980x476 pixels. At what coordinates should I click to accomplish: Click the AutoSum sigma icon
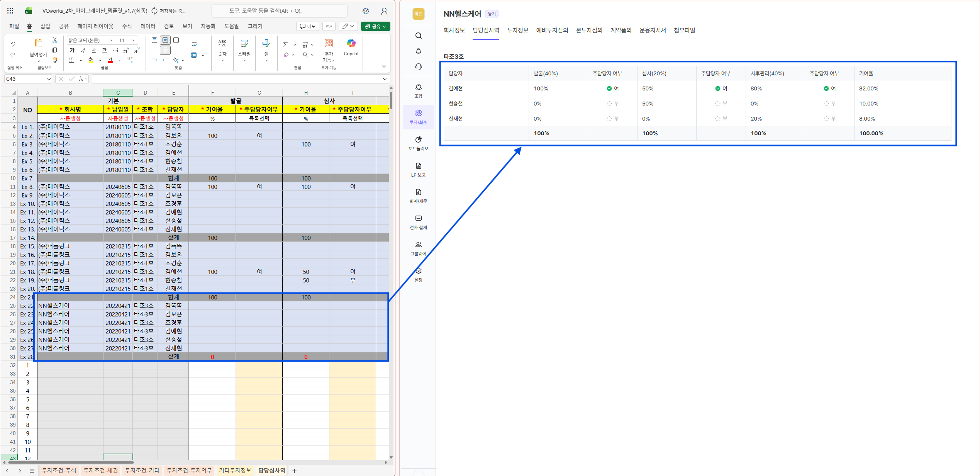click(286, 45)
